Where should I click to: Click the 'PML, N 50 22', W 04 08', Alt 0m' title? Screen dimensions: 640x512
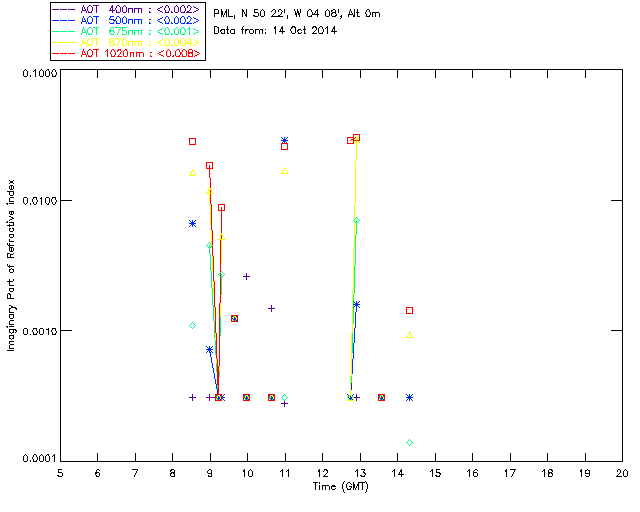297,13
